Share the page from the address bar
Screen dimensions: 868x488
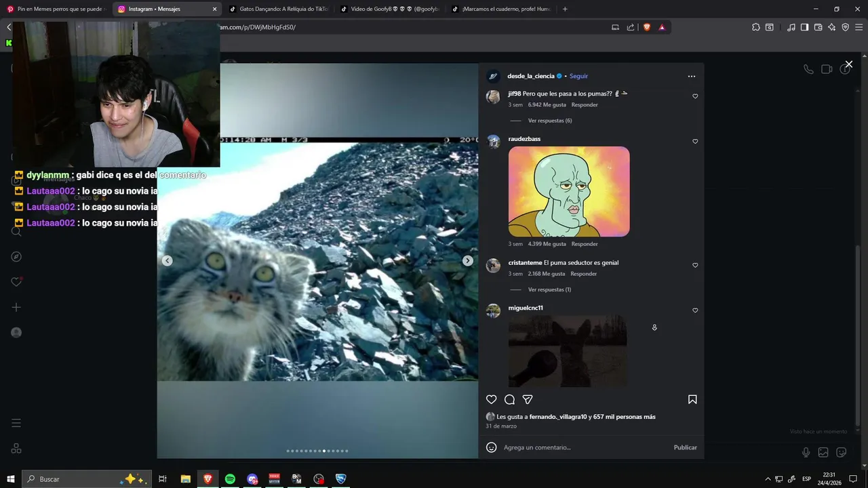(x=631, y=27)
